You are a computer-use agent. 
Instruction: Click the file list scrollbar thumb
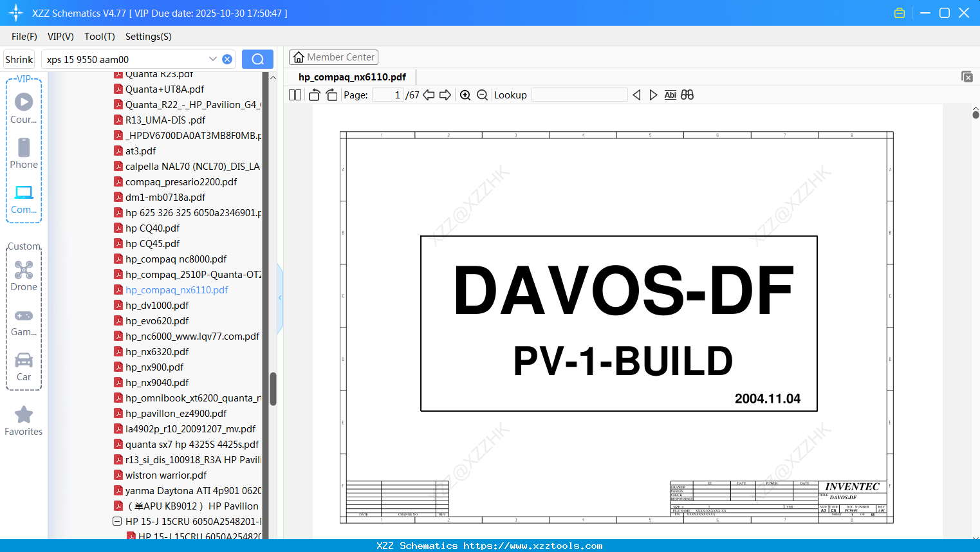[273, 389]
